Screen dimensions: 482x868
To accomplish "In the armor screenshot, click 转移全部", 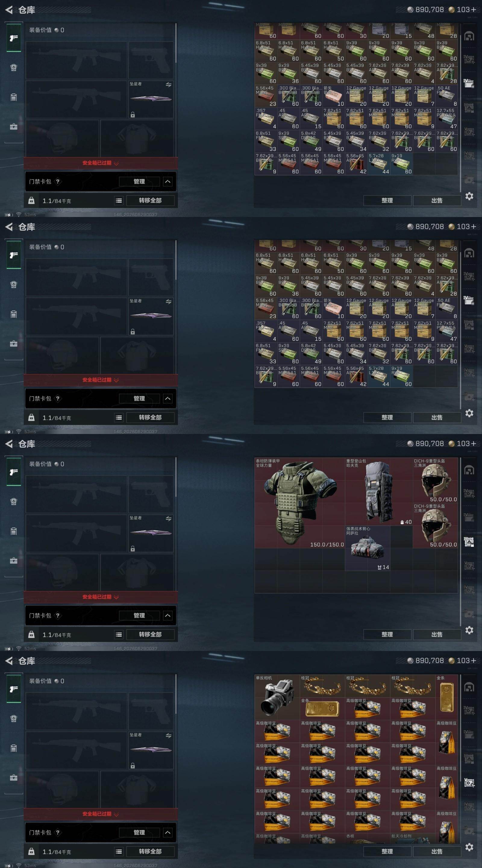I will coord(150,634).
